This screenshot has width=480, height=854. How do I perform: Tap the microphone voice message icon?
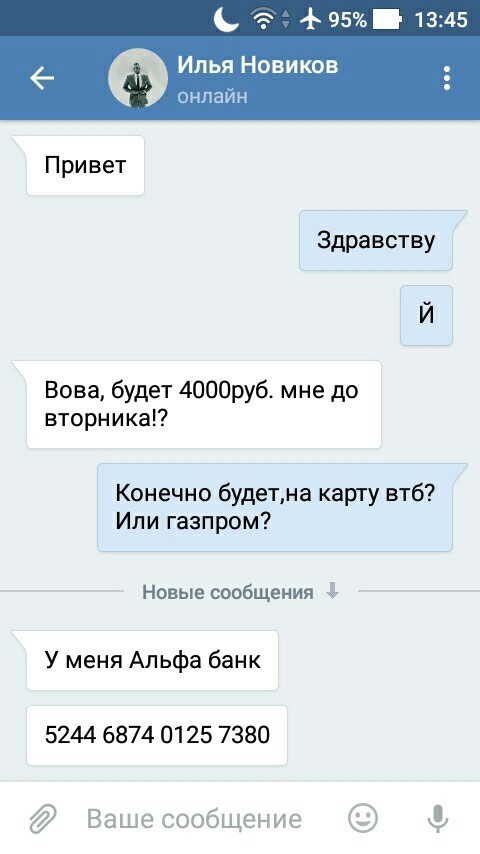pos(438,819)
